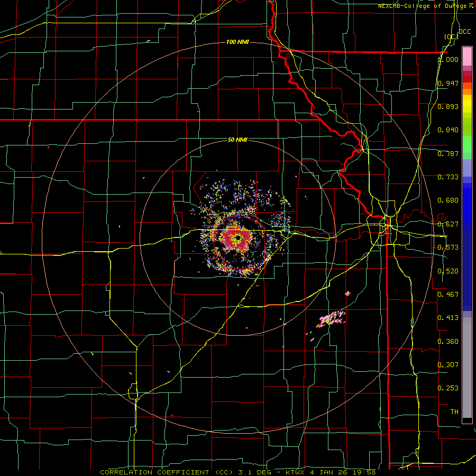476x476 pixels.
Task: Select the 0.947 legend value
Action: [448, 83]
